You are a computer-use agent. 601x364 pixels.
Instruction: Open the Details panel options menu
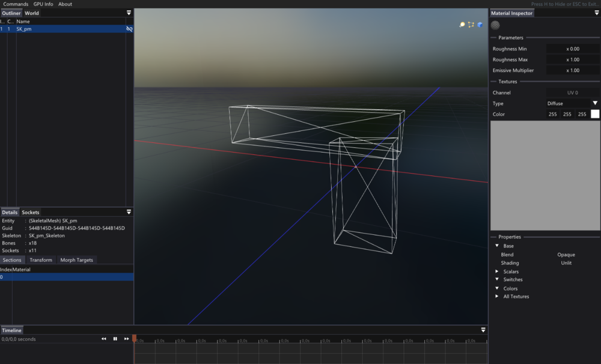point(129,212)
